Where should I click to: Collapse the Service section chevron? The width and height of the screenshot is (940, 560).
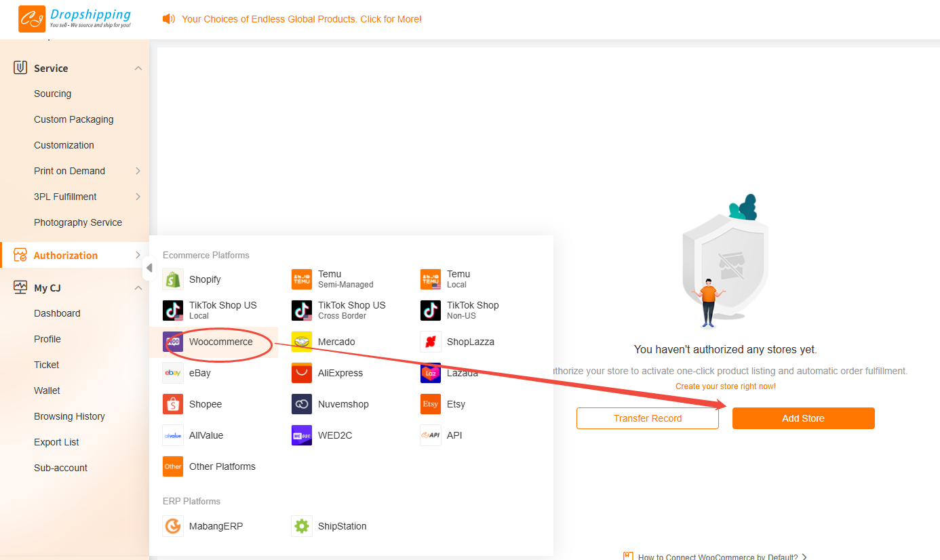(138, 68)
